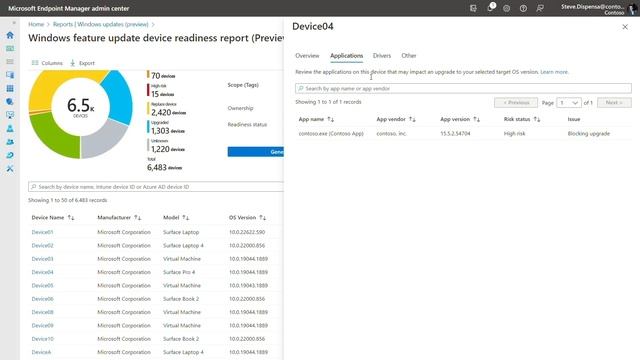
Task: Open Home from the left sidebar
Action: click(x=10, y=35)
